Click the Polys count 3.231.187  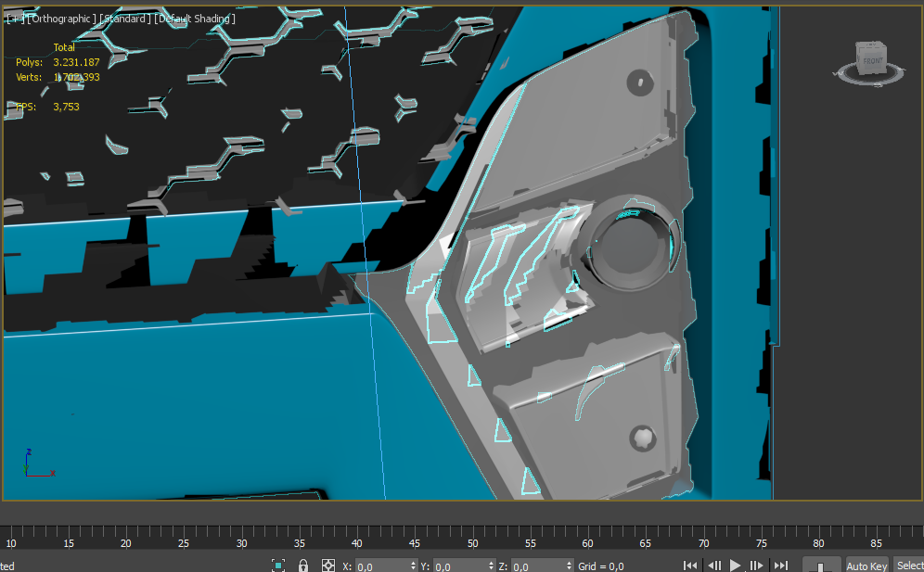(x=76, y=62)
